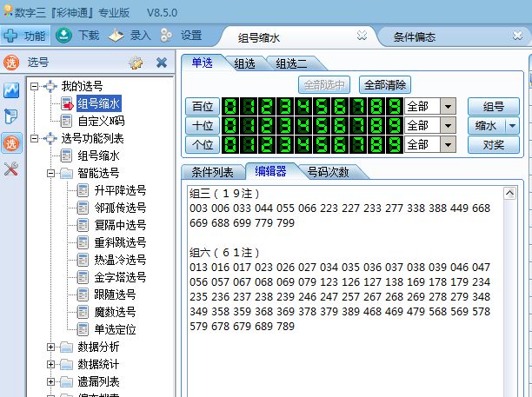Click the 下载 download toolbar button

tap(78, 36)
